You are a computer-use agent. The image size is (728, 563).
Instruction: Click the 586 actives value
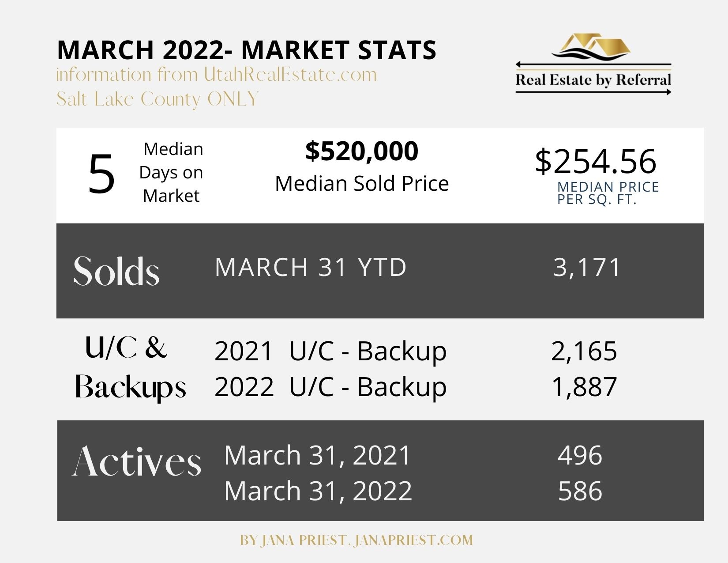coord(580,491)
